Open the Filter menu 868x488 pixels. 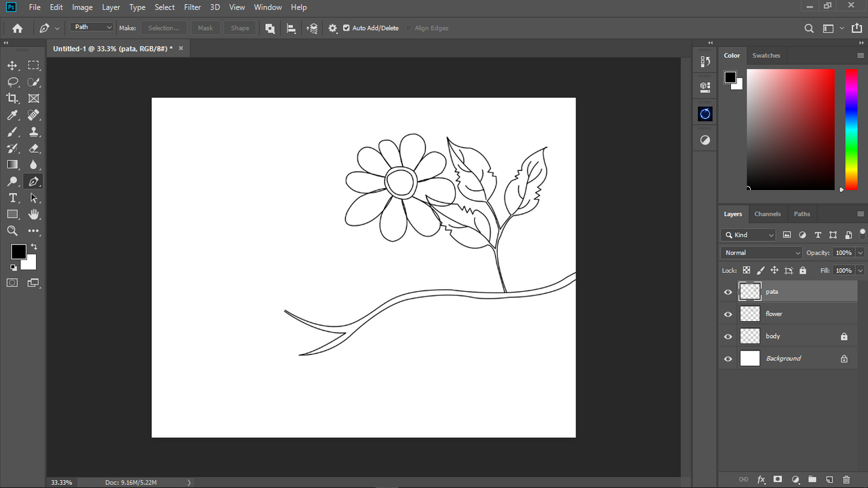point(193,7)
